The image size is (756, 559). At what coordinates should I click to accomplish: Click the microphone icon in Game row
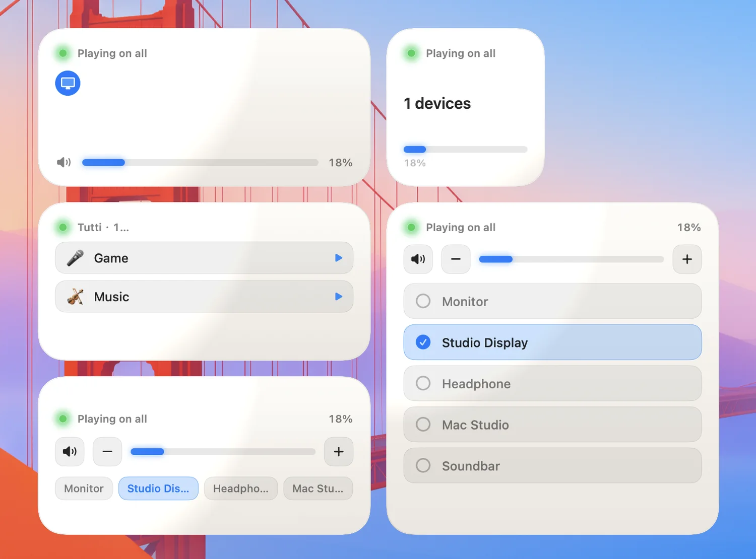click(x=76, y=258)
